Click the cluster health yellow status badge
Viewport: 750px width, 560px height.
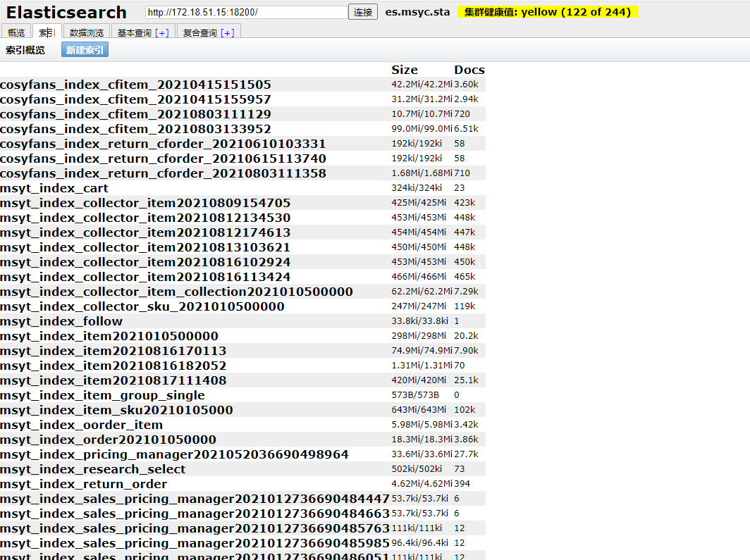coord(548,12)
